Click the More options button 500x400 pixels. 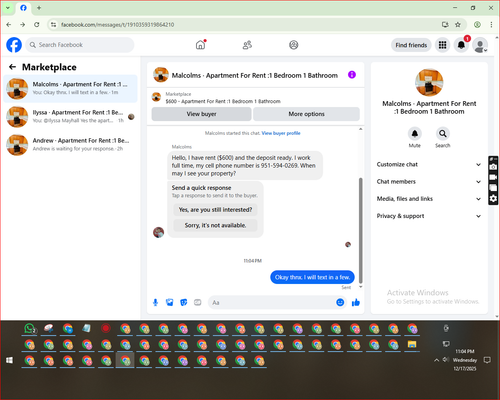click(x=306, y=114)
